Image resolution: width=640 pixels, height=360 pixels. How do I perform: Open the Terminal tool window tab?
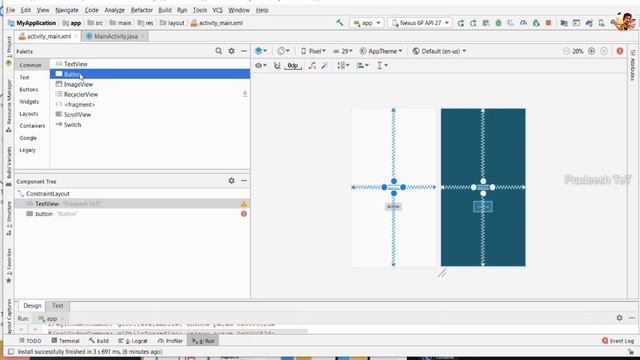[x=65, y=340]
